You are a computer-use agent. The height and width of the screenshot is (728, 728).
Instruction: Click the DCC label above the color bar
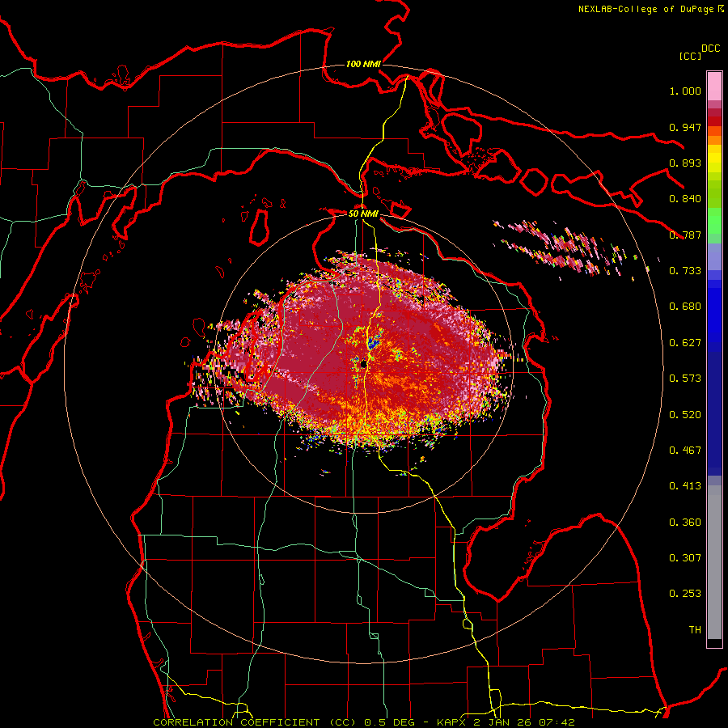[x=711, y=49]
